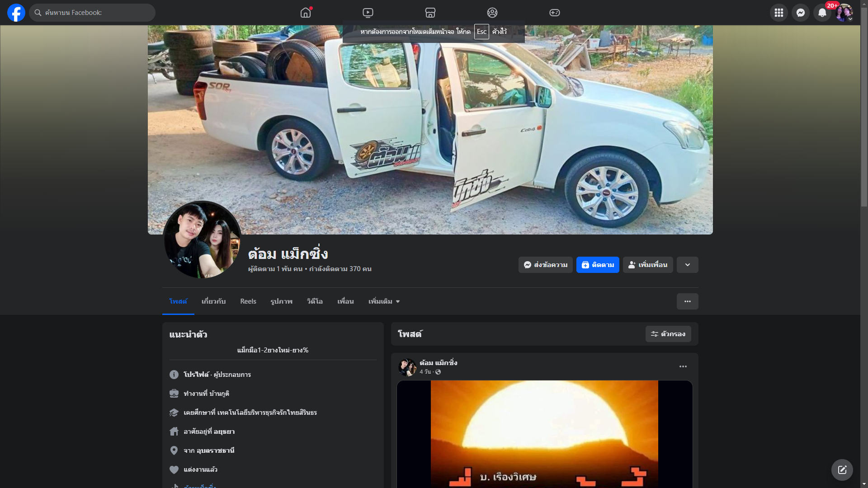
Task: Click the new message compose icon
Action: click(842, 470)
